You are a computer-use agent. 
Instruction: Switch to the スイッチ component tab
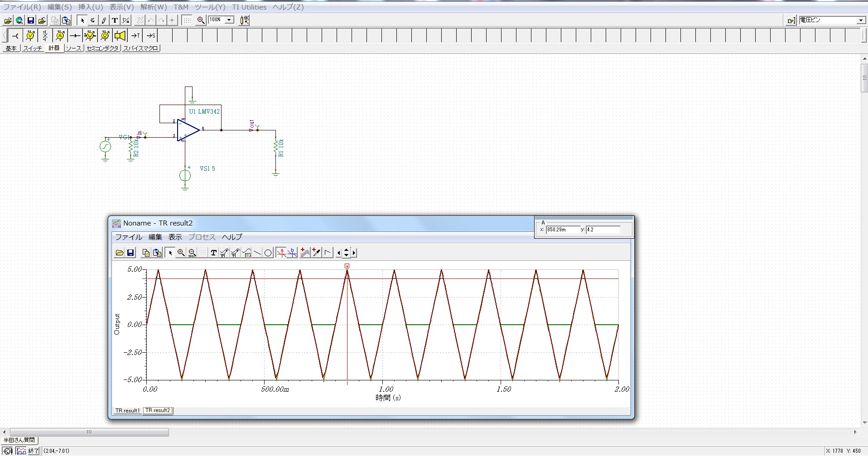(x=33, y=48)
